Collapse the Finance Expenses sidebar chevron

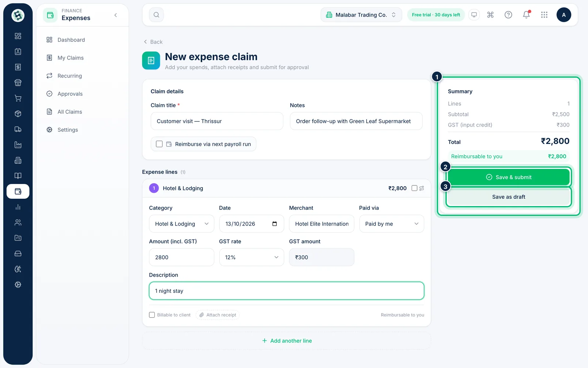pyautogui.click(x=116, y=15)
